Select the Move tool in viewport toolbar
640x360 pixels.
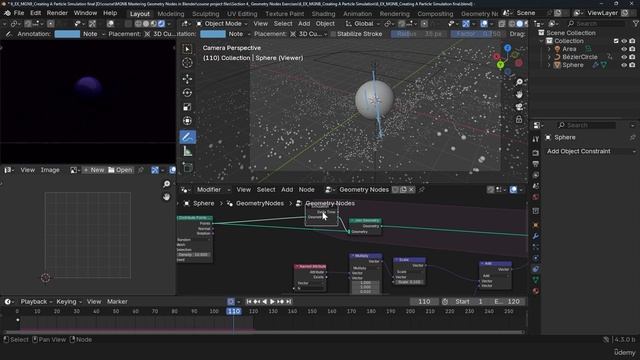(187, 78)
